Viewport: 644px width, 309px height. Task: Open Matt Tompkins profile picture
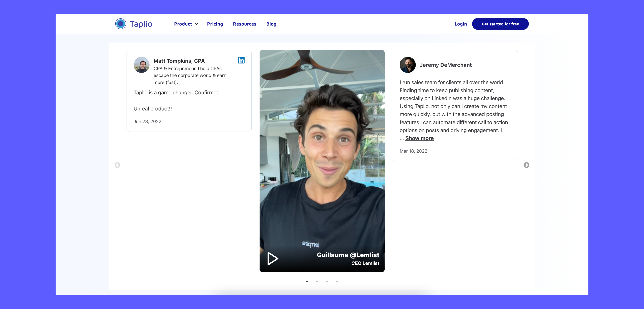click(x=142, y=65)
